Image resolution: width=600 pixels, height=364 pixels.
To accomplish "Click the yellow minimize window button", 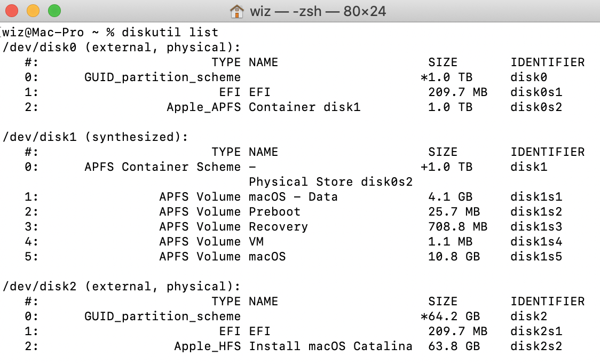I will point(33,11).
